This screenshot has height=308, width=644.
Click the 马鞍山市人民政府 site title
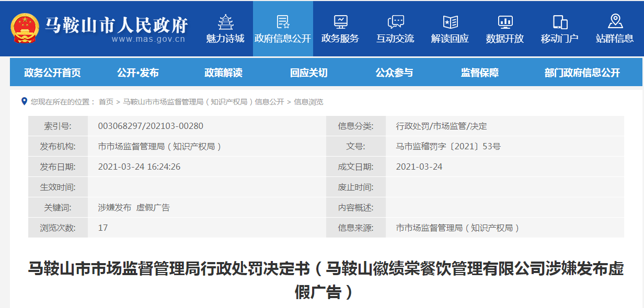tap(116, 25)
